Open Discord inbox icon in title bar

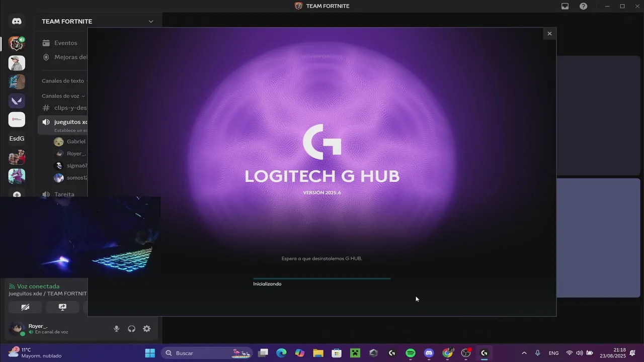[x=565, y=6]
